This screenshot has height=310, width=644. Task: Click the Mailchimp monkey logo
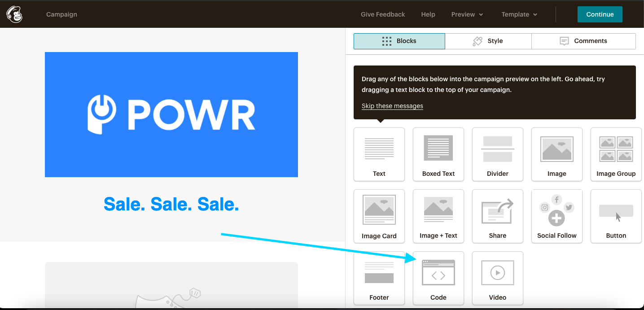14,14
